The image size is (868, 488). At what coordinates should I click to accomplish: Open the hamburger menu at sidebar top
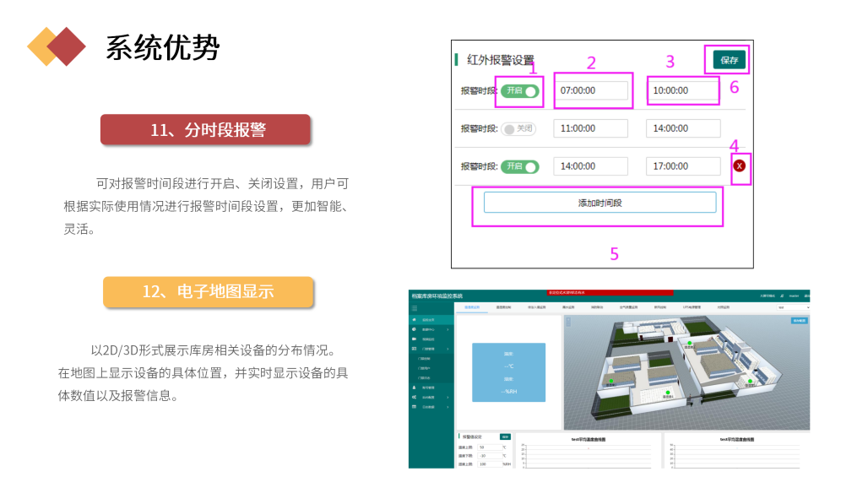tap(415, 308)
